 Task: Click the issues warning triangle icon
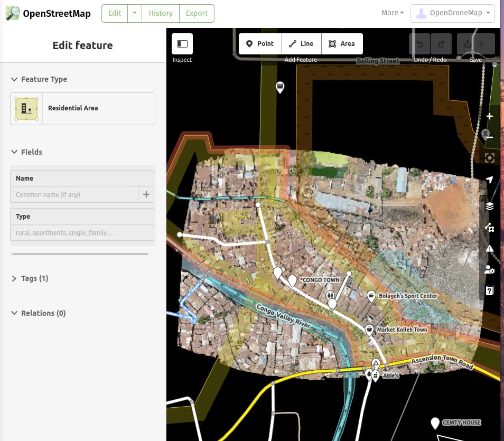489,248
